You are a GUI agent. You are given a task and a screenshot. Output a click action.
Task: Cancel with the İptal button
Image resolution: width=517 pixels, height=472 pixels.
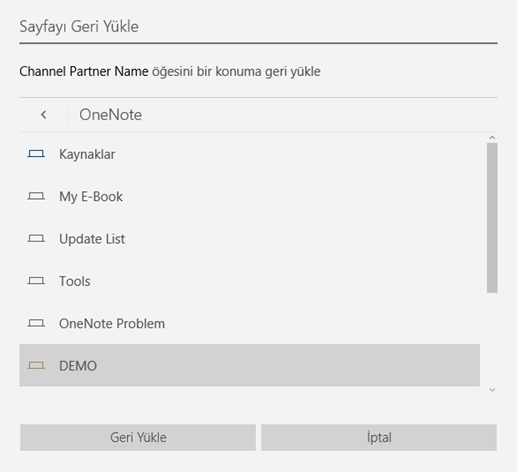(379, 437)
